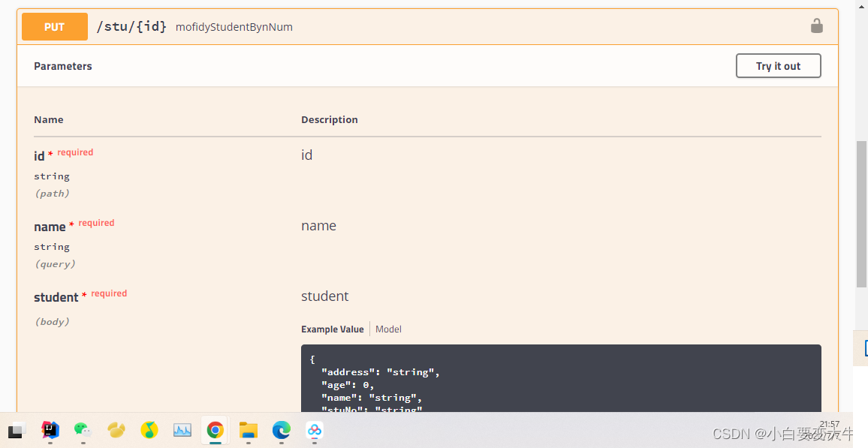Open Task View from the taskbar
This screenshot has height=448, width=868.
(16, 430)
